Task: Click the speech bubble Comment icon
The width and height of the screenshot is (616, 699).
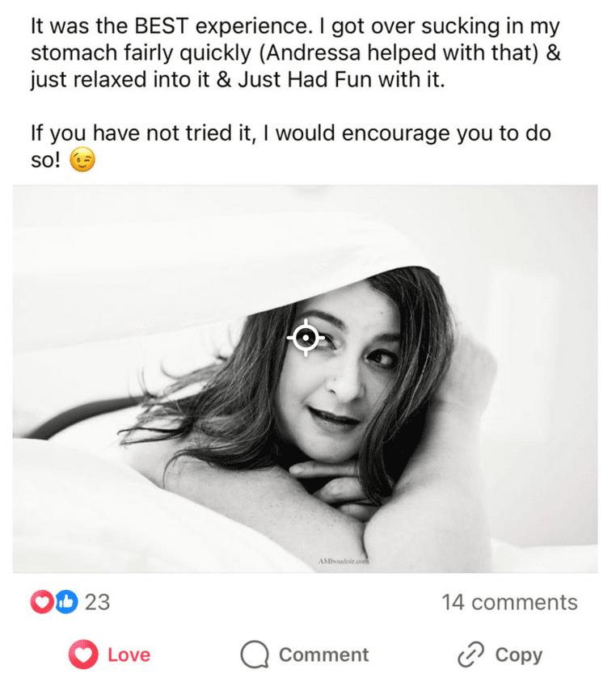Action: click(x=255, y=655)
